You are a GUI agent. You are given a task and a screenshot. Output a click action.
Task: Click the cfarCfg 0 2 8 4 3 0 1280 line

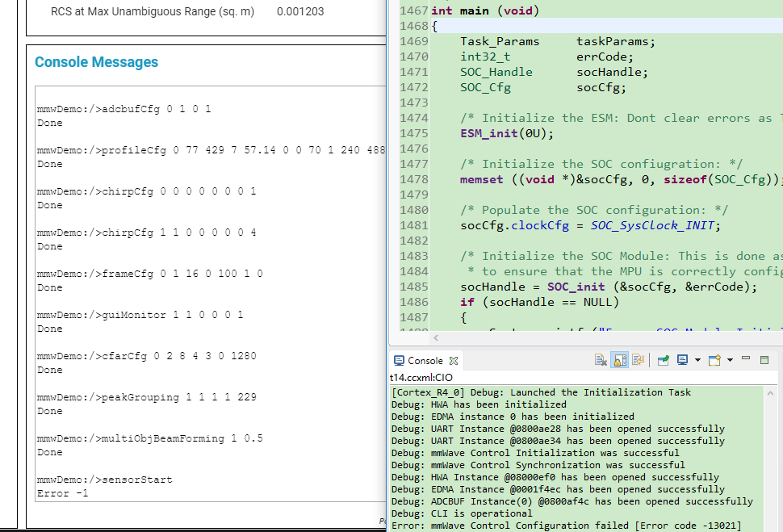tap(147, 356)
